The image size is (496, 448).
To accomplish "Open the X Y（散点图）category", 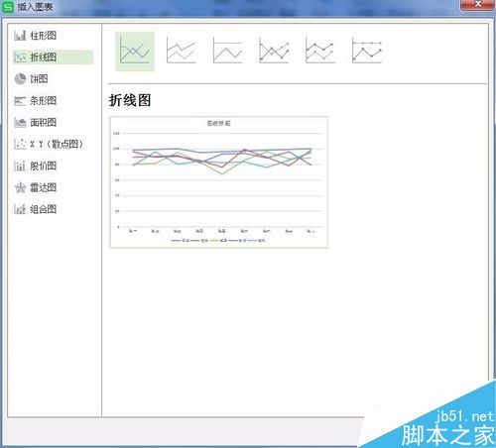I will tap(57, 144).
